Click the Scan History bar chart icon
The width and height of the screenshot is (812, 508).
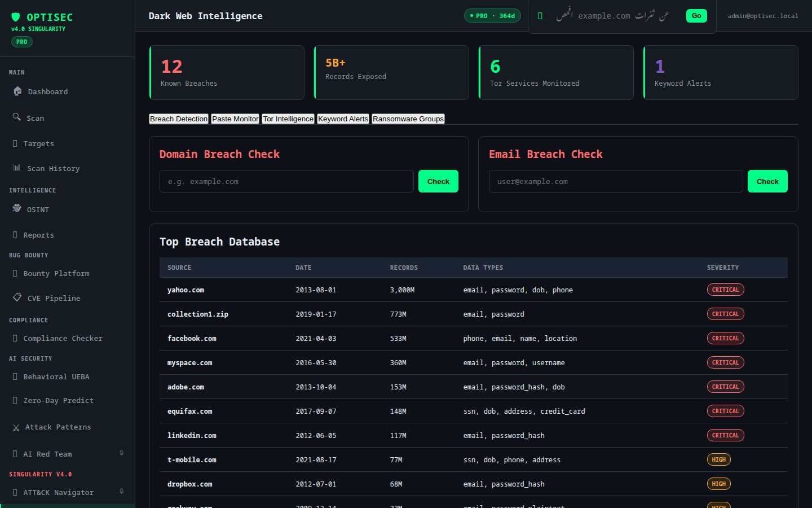pyautogui.click(x=17, y=168)
